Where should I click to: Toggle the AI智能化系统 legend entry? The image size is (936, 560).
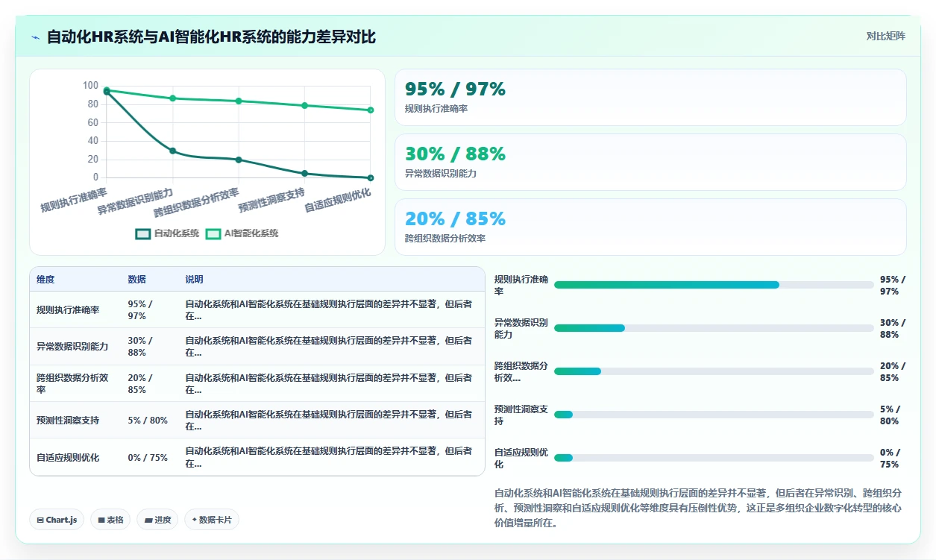pyautogui.click(x=242, y=233)
